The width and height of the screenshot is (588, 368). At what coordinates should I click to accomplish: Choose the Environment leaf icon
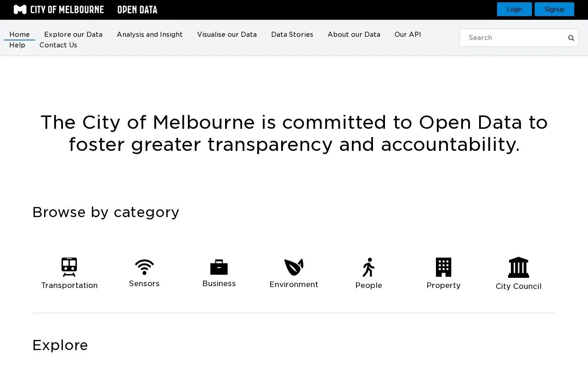click(294, 267)
